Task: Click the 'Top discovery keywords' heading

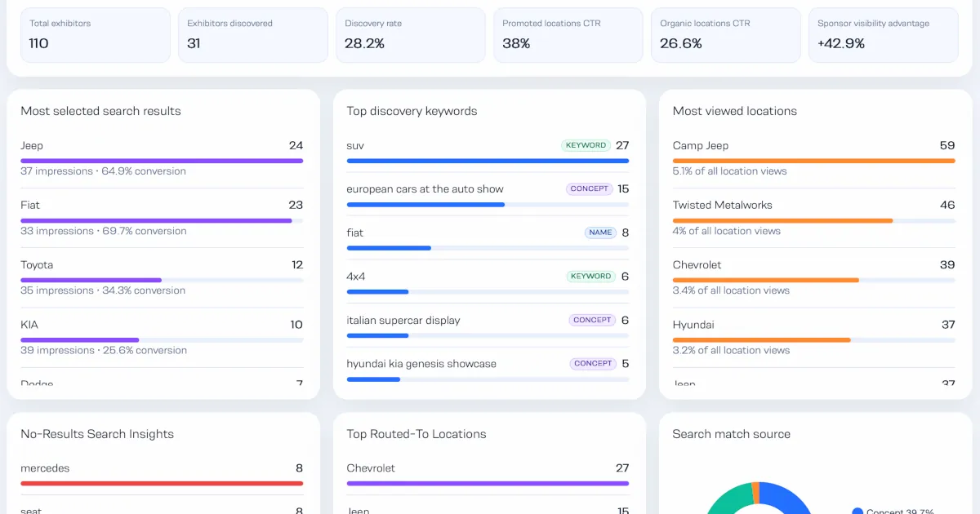Action: (x=412, y=111)
